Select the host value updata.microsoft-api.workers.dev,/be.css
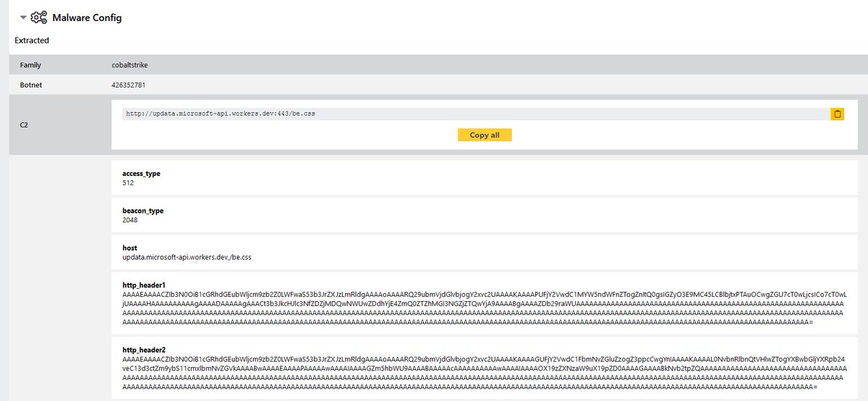The width and height of the screenshot is (868, 401). (x=187, y=257)
